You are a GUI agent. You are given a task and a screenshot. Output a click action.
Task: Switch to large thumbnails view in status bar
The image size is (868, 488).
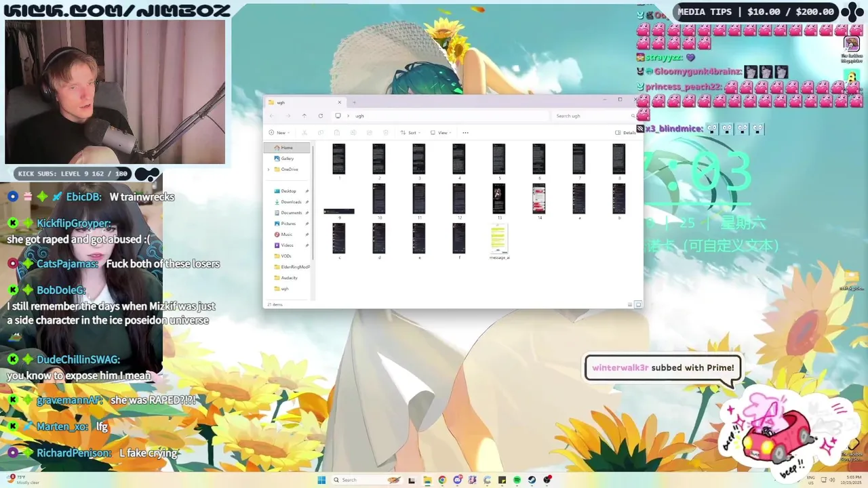click(638, 305)
